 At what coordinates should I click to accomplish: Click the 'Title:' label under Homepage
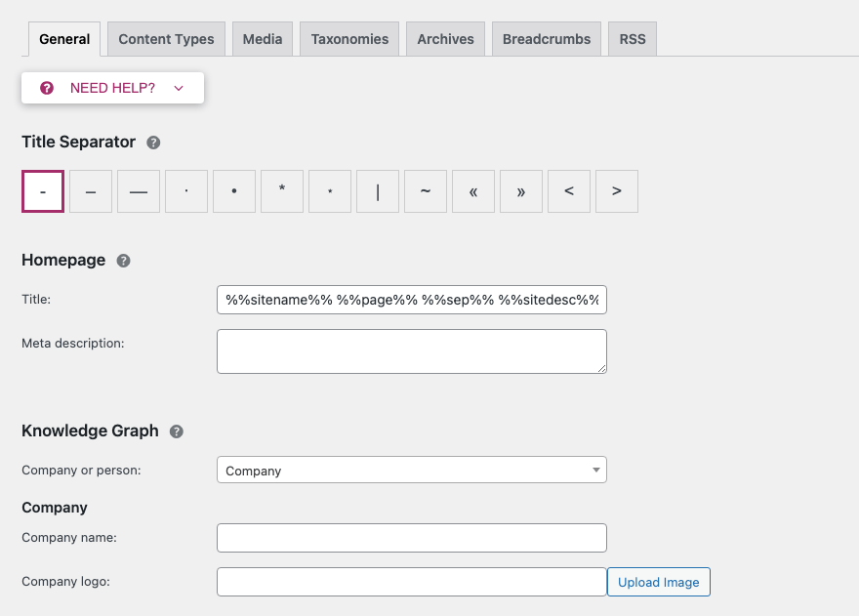pyautogui.click(x=36, y=300)
